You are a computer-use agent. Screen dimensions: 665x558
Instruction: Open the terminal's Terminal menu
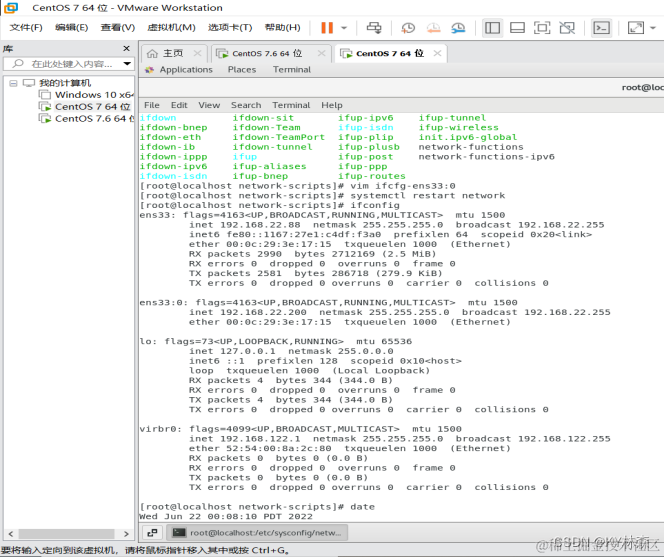[291, 105]
